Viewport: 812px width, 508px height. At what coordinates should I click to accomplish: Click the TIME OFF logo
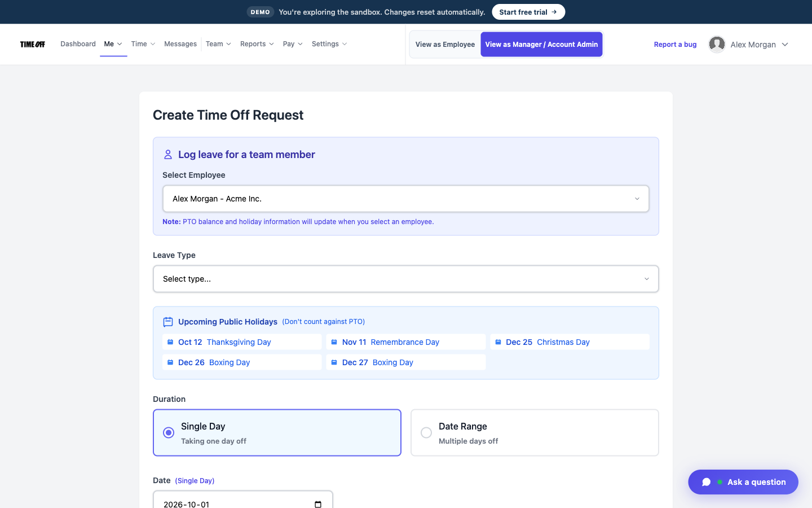point(33,44)
